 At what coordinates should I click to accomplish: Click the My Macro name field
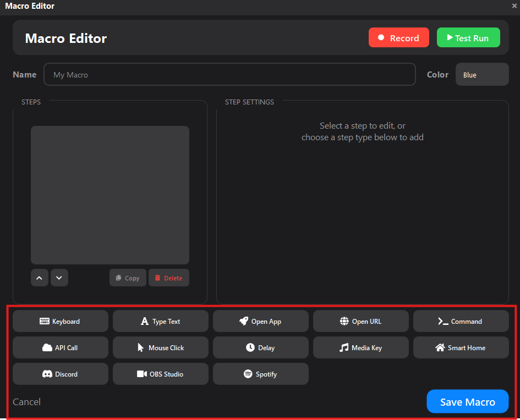click(x=229, y=74)
